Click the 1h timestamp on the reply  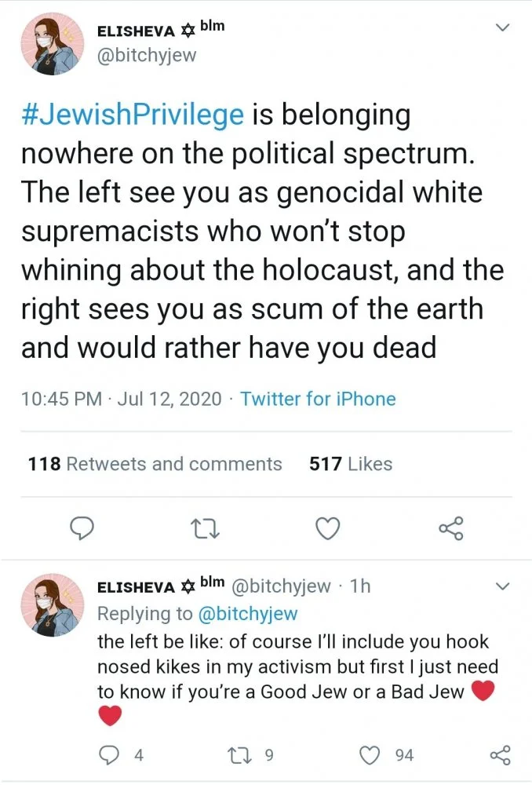pyautogui.click(x=359, y=586)
